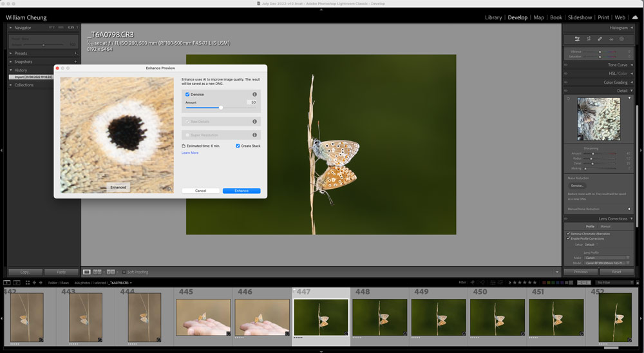Collapse the Detail panel

631,91
